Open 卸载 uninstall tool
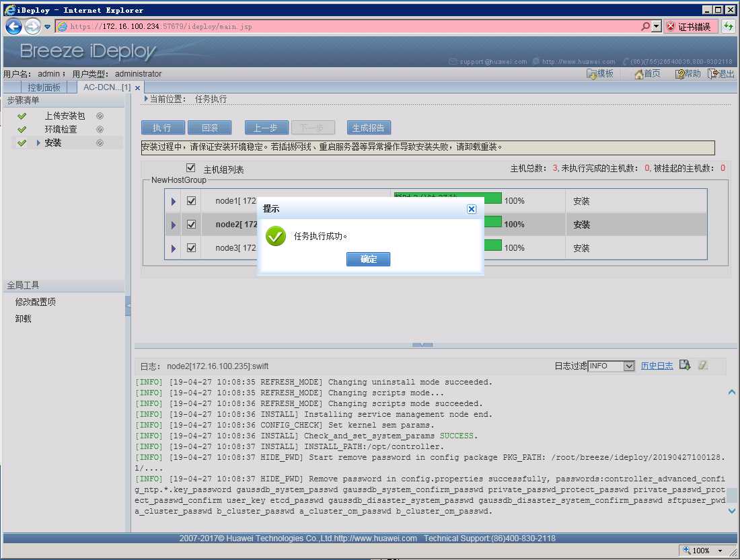 [23, 319]
